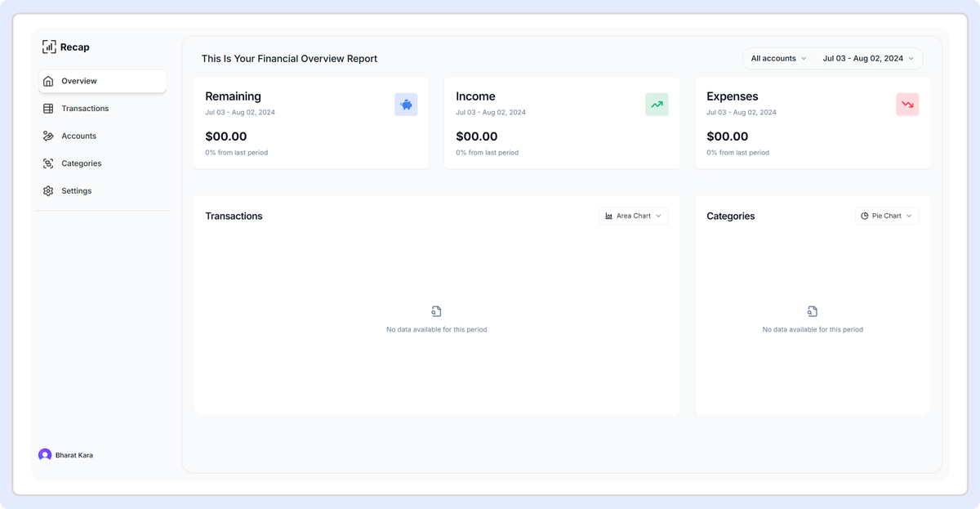Click the no-data file icon in Categories

(813, 311)
